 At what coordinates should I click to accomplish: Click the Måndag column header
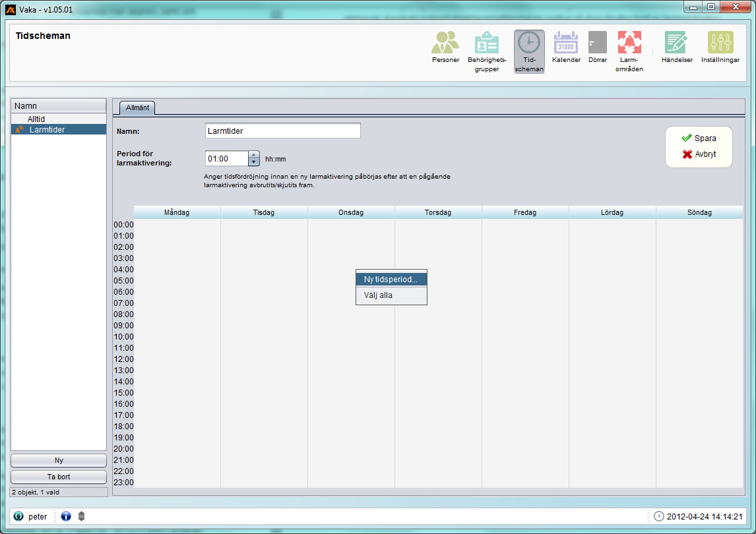tap(177, 212)
